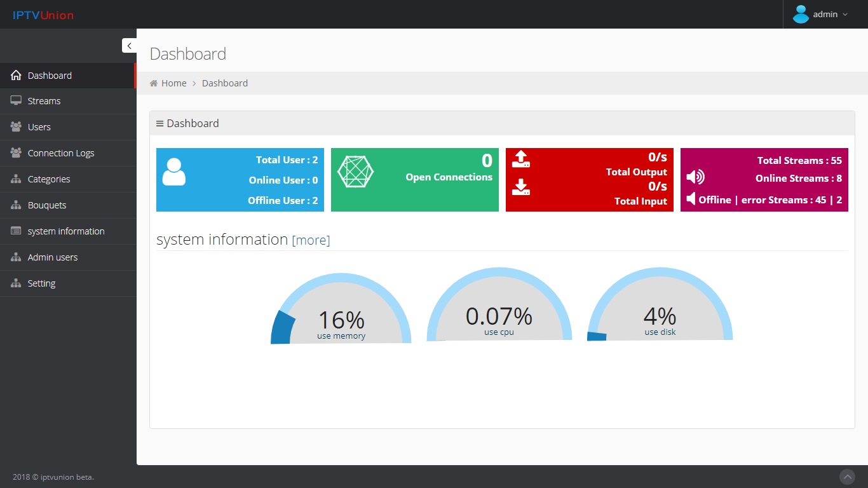Follow the Home breadcrumb link
This screenshot has height=488, width=868.
(174, 83)
